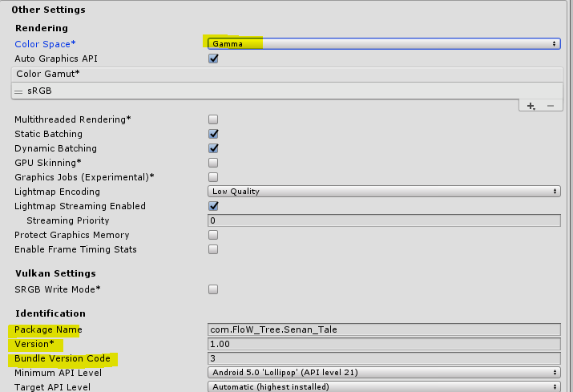Open the Color Space dropdown

[x=384, y=44]
